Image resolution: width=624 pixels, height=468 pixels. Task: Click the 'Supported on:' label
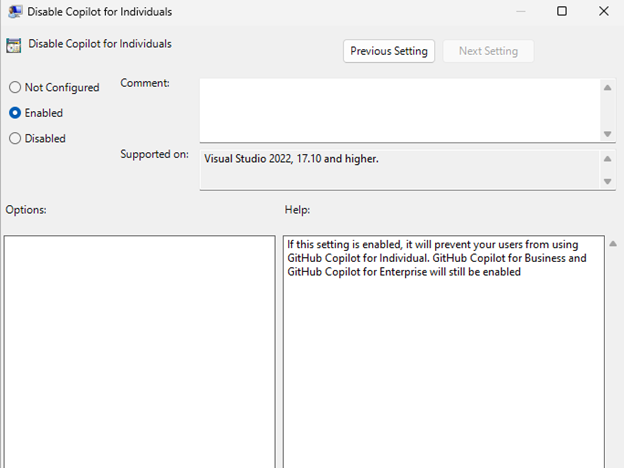click(x=154, y=154)
